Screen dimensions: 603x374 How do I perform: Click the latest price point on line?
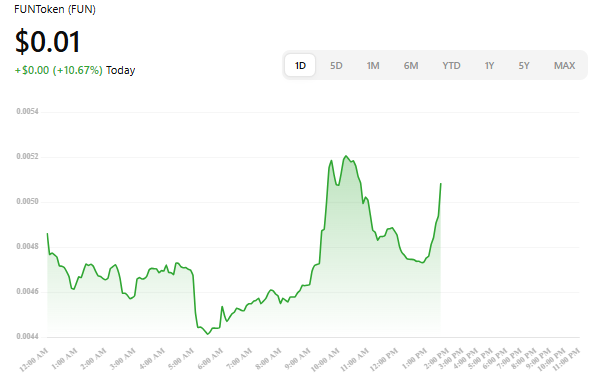coord(441,184)
